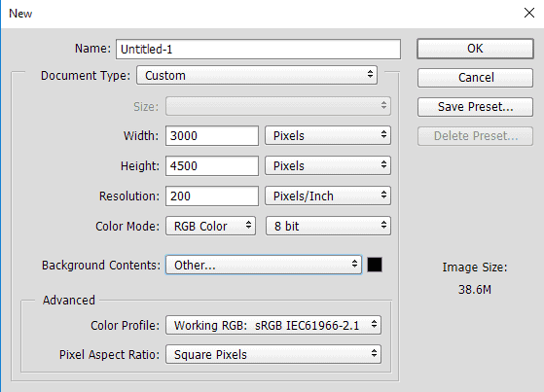
Task: Open the Document Type dropdown
Action: pyautogui.click(x=257, y=75)
